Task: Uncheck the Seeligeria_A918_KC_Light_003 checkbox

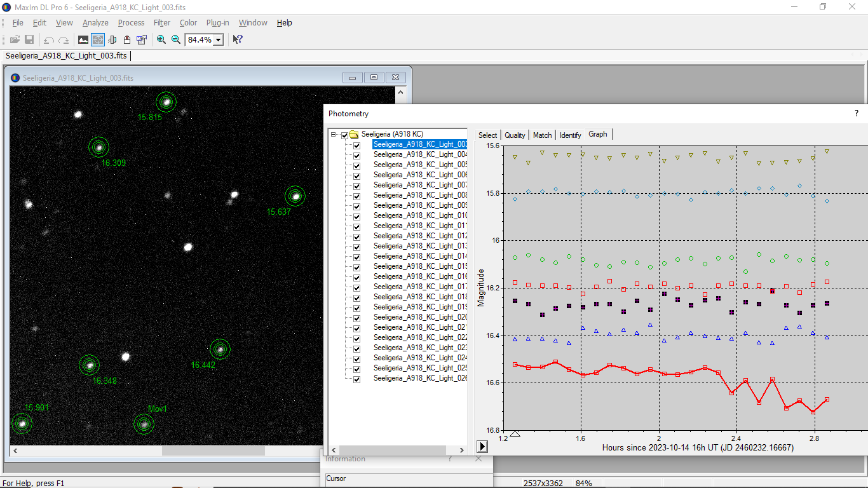Action: click(x=356, y=146)
